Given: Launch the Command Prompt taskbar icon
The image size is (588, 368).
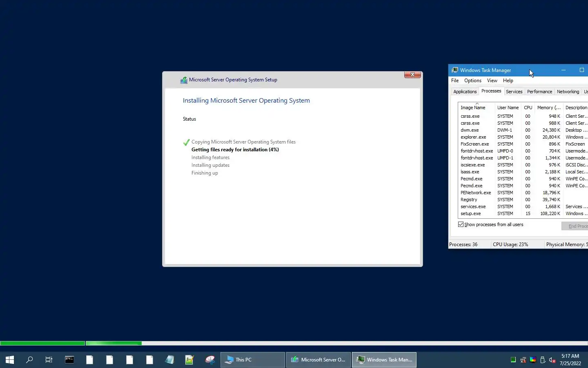Looking at the screenshot, I should [x=69, y=360].
